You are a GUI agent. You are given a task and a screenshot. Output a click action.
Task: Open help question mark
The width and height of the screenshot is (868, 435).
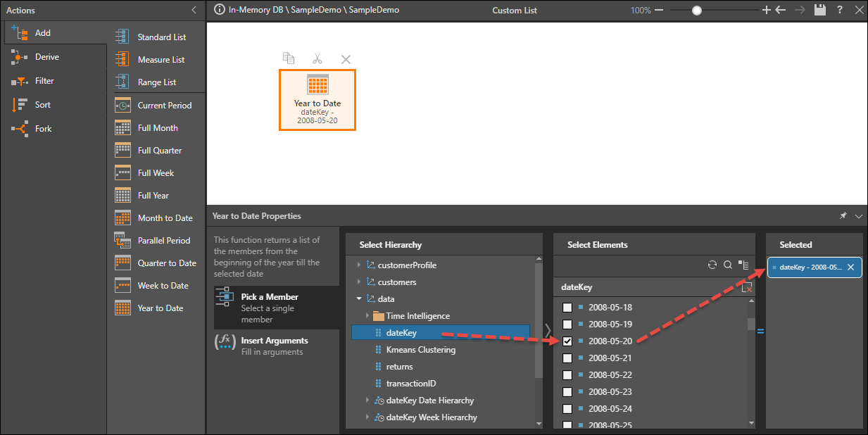coord(840,11)
